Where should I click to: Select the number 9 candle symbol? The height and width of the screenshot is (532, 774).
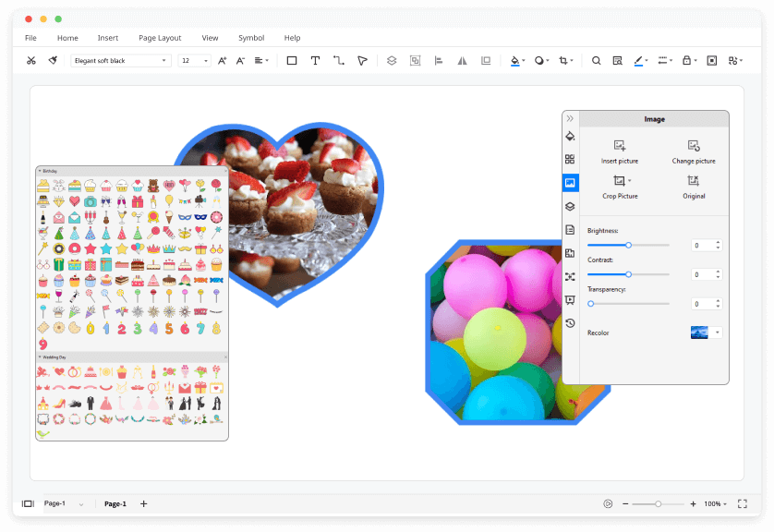click(42, 344)
